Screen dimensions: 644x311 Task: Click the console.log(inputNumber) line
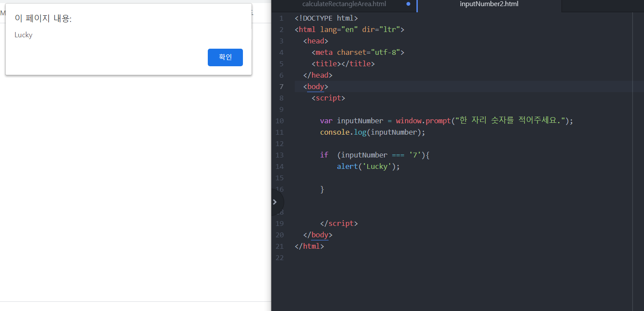click(373, 132)
